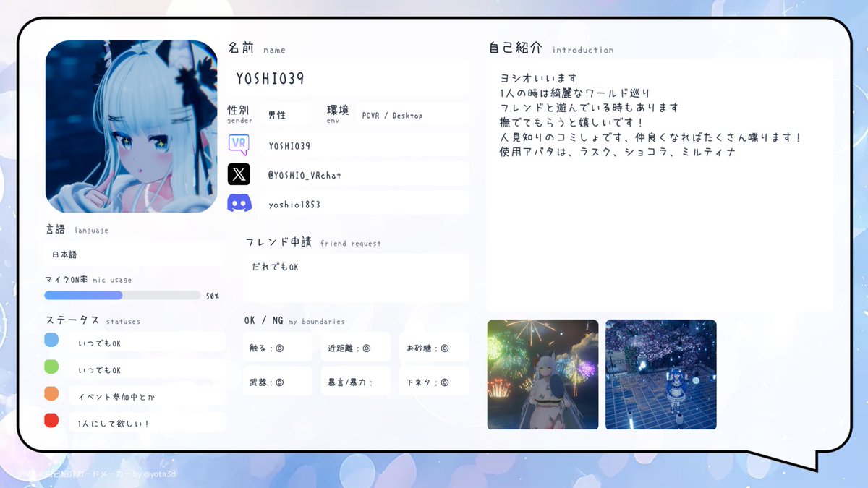868x488 pixels.
Task: Open the cherry blossom night screenshot thumbnail
Action: point(661,374)
